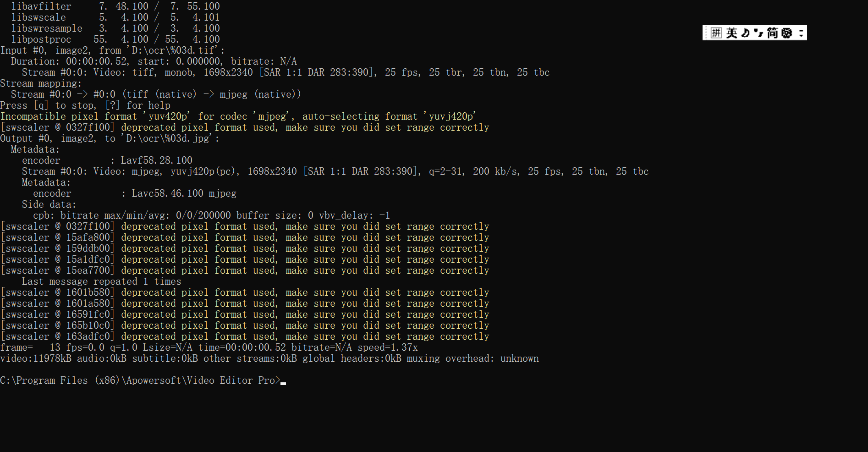Open the IME soft keyboard icon
Image resolution: width=868 pixels, height=452 pixels.
[x=787, y=33]
